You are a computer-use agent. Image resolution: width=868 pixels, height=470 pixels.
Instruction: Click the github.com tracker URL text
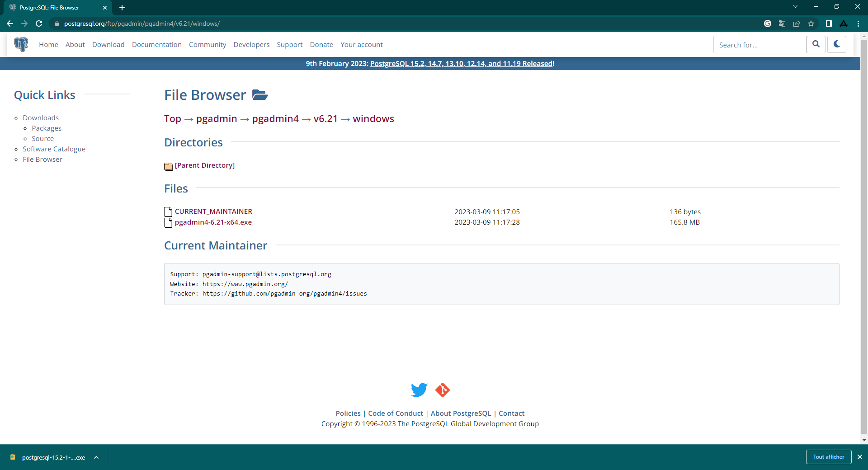pyautogui.click(x=285, y=293)
